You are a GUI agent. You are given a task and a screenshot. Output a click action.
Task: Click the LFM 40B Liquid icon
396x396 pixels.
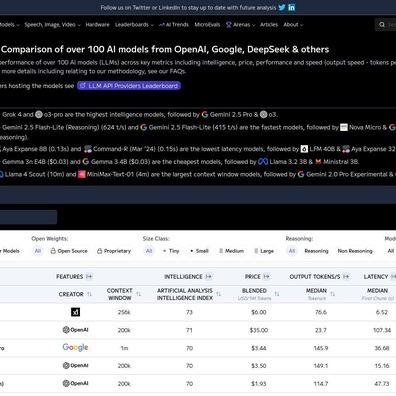(x=304, y=149)
